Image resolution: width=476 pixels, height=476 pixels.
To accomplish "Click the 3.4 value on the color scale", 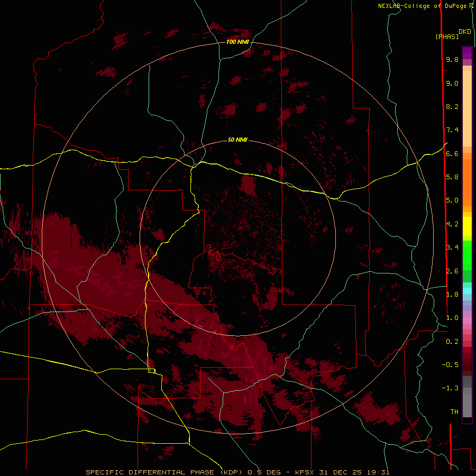I will point(452,247).
